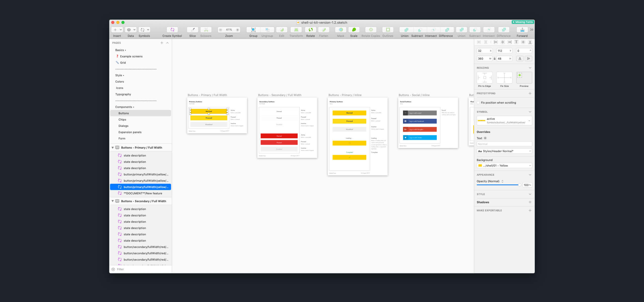This screenshot has height=302, width=644.
Task: Switch to the Typography page
Action: [123, 94]
